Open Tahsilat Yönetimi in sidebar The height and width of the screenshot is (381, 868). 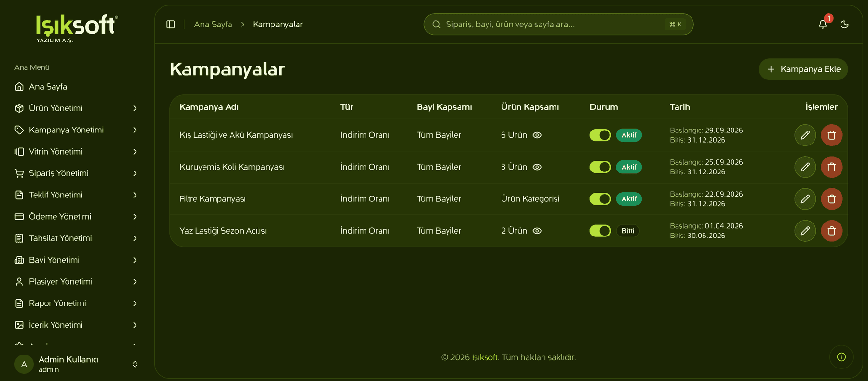(76, 238)
